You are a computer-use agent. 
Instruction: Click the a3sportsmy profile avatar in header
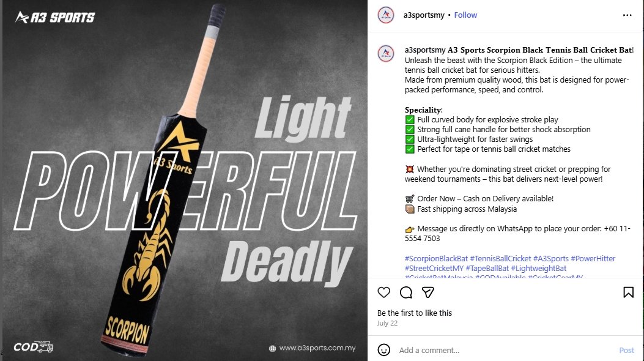[x=385, y=15]
